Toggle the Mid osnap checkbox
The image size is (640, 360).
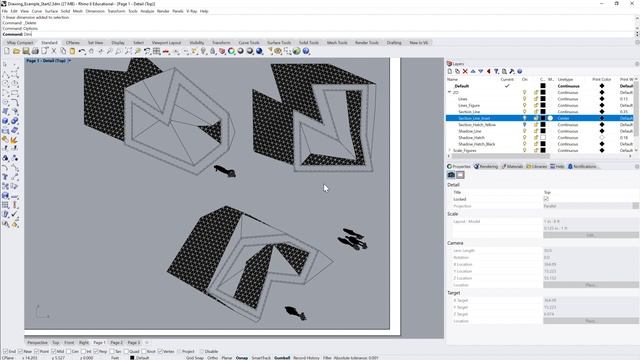click(x=54, y=351)
